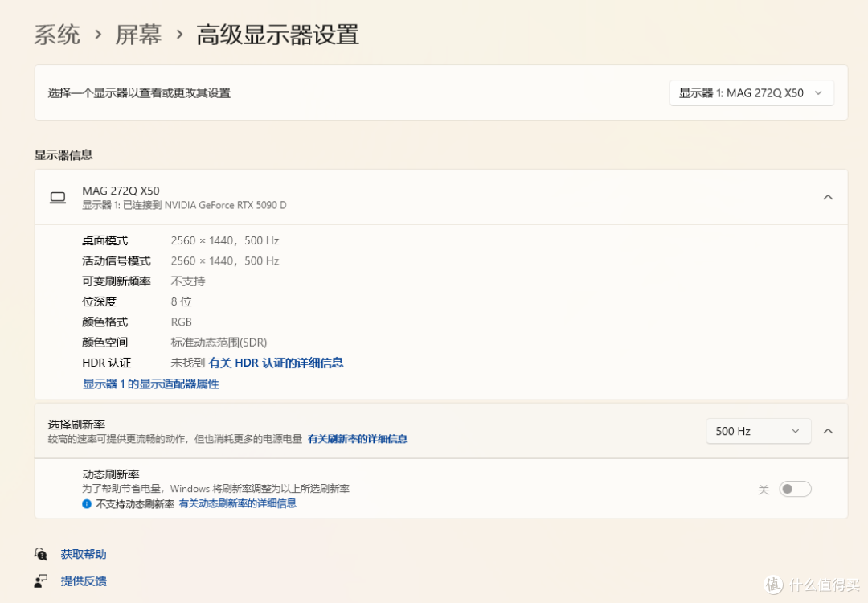Image resolution: width=868 pixels, height=603 pixels.
Task: Click the monitor icon beside MAG 272Q X50
Action: point(58,198)
